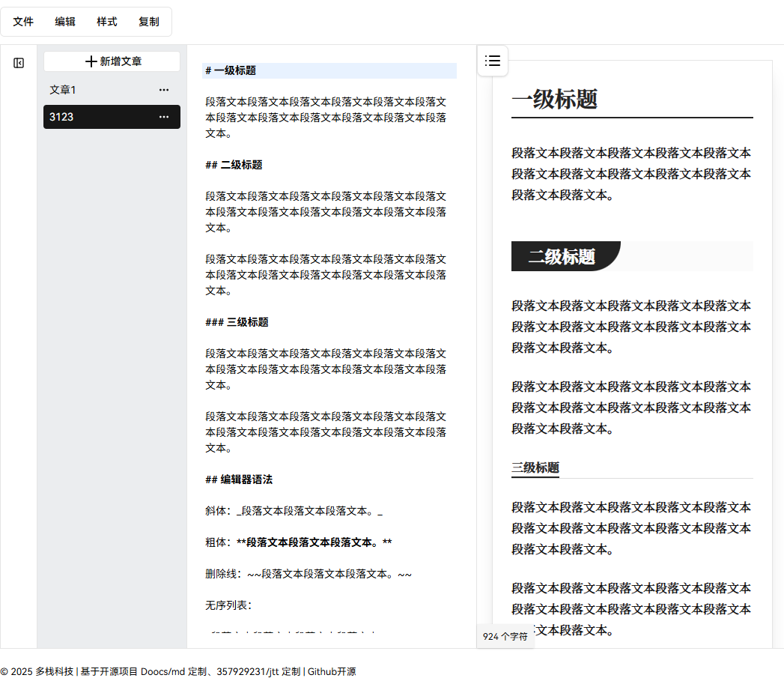This screenshot has height=687, width=784.
Task: Click 复制 to copy the formatted content
Action: [148, 22]
